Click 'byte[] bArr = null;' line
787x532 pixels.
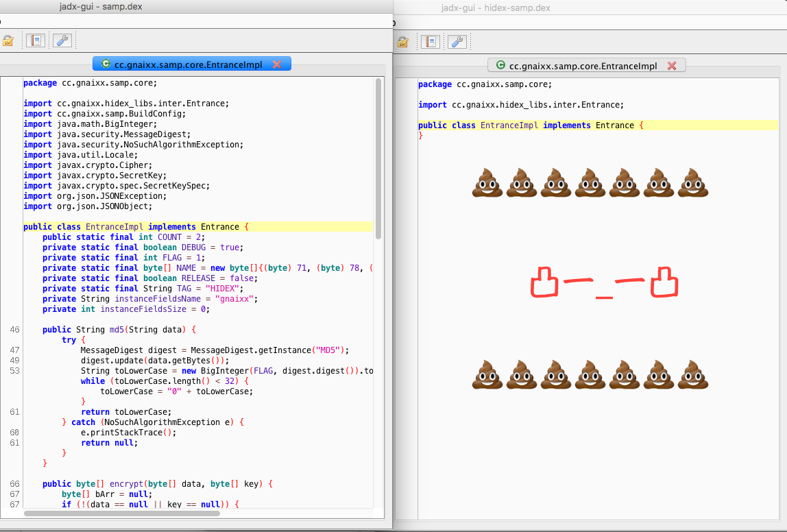pyautogui.click(x=107, y=494)
